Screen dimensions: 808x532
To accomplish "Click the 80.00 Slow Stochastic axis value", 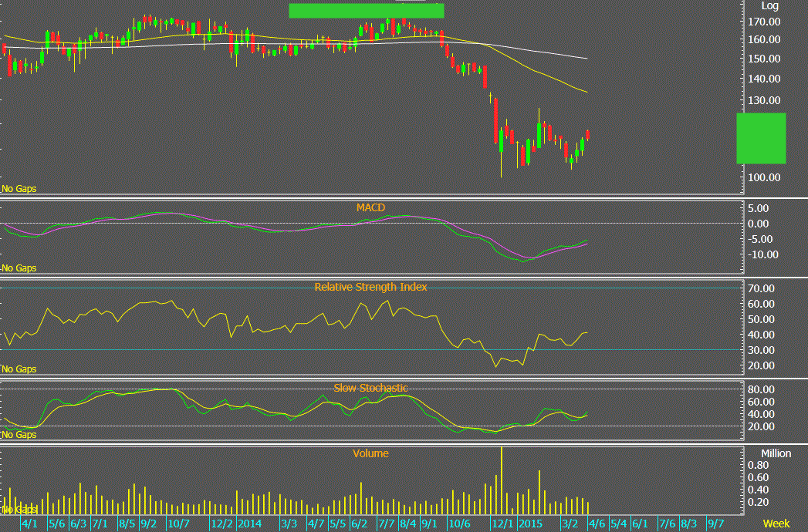I will click(761, 389).
